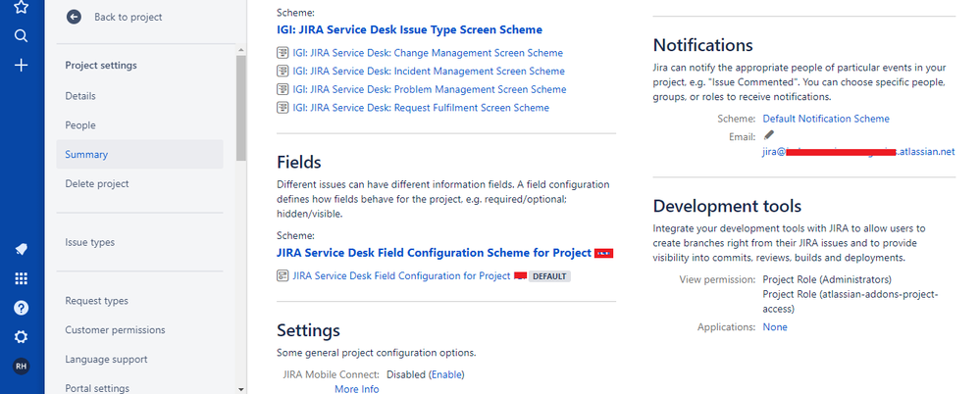Open Incident Management Screen Scheme link

click(428, 72)
